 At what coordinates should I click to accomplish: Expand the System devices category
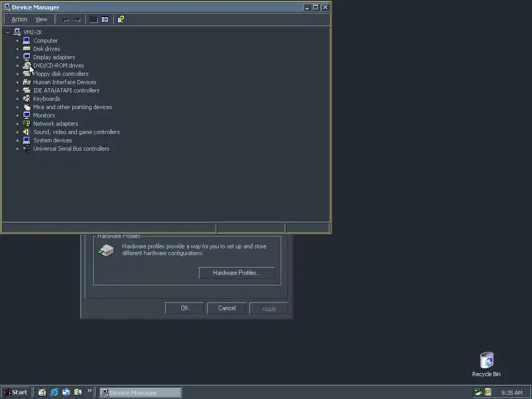tap(17, 140)
